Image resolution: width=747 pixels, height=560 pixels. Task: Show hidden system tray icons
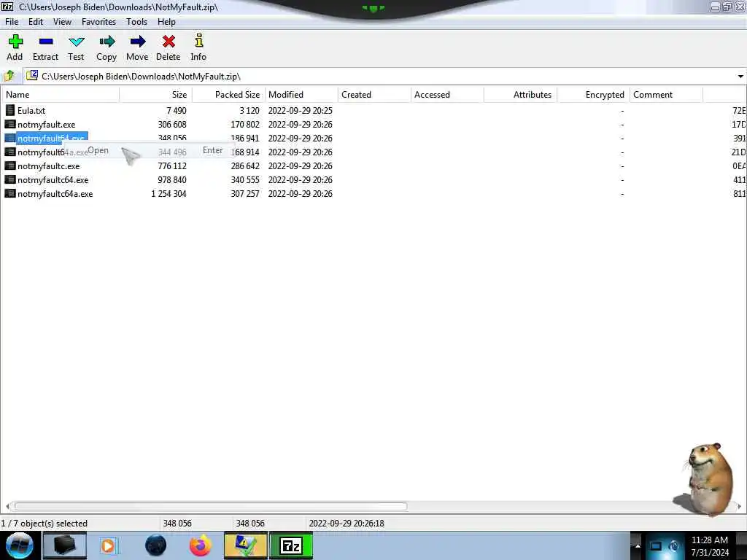638,546
